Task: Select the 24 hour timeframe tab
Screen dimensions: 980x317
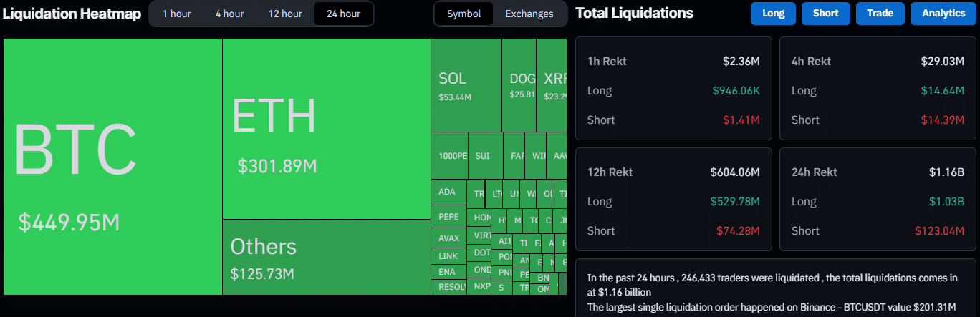Action: click(x=343, y=14)
